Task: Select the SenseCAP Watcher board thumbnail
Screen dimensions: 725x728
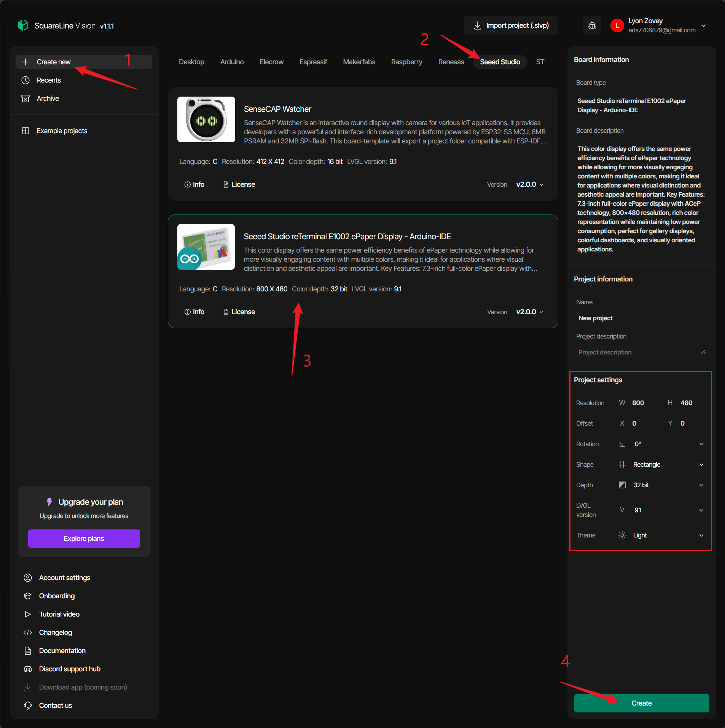Action: [206, 119]
